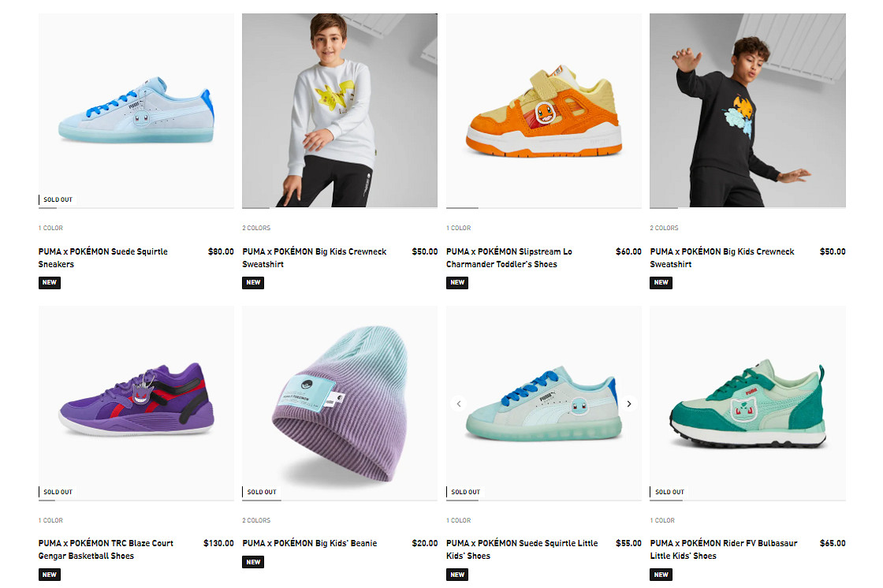Click the TRC Blaze Court Gengar Basketball Shoes title
Screen dimensions: 883x588
click(106, 549)
